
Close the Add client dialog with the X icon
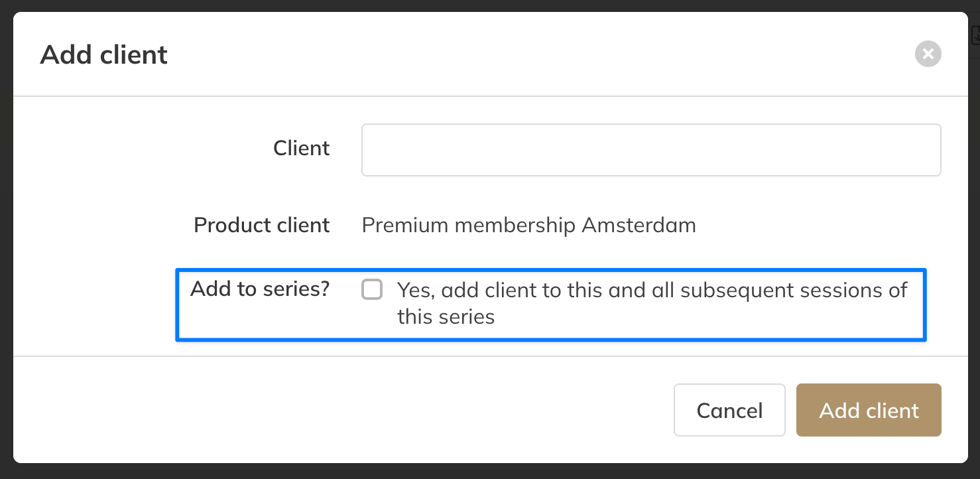coord(928,54)
